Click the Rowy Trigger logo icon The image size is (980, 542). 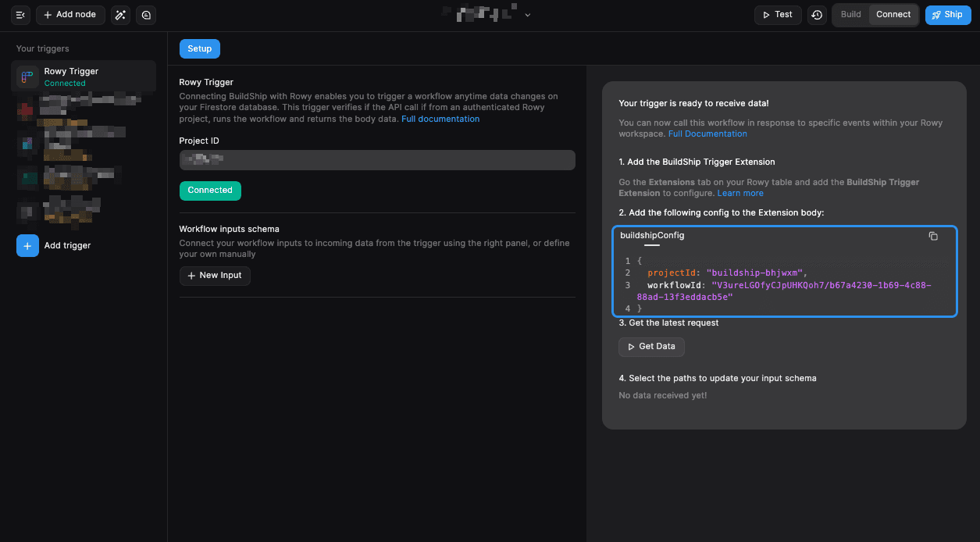pos(27,77)
